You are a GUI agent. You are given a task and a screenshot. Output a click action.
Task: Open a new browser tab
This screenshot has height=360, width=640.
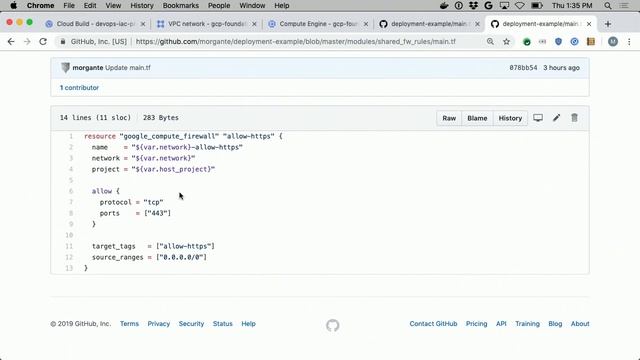coord(608,24)
